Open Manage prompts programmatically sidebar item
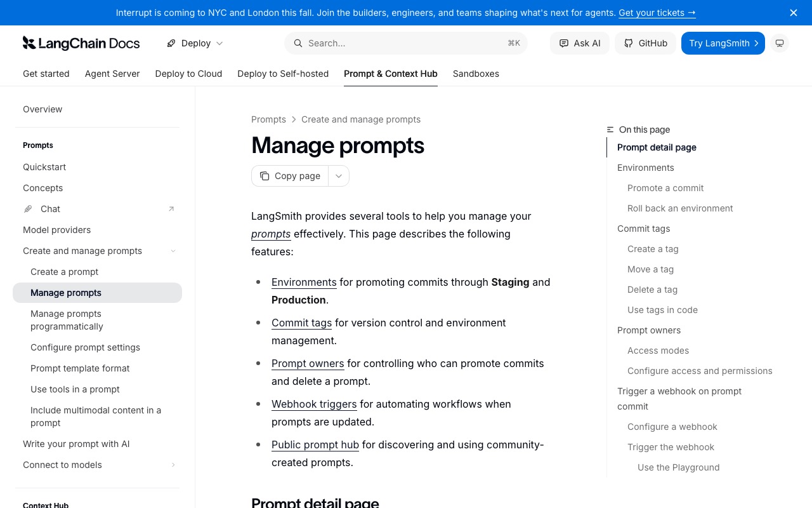The image size is (812, 508). (x=97, y=320)
